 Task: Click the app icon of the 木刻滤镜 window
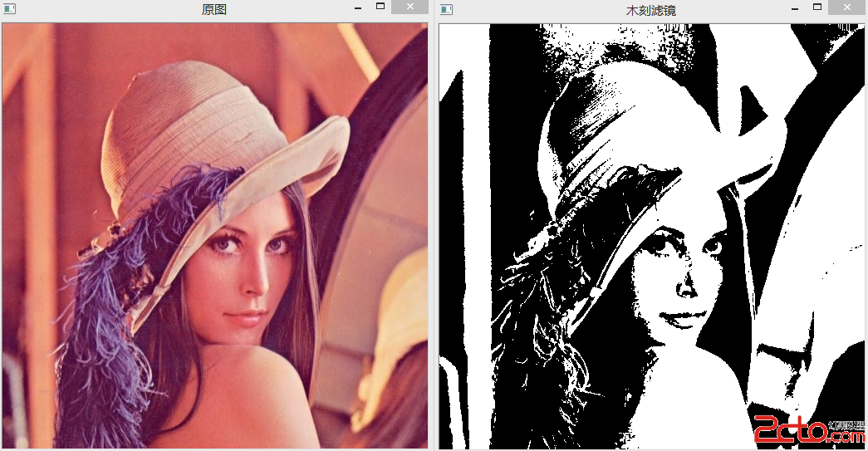click(x=446, y=9)
